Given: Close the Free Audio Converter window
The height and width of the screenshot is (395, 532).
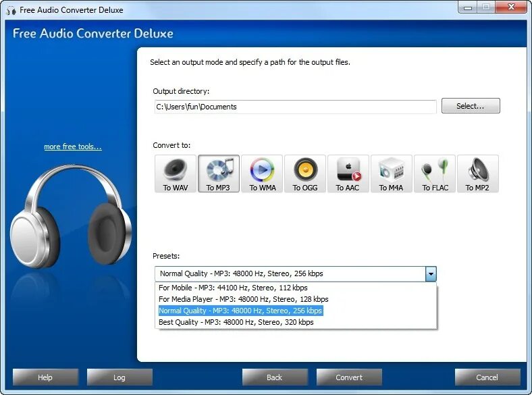Looking at the screenshot, I should [512, 7].
